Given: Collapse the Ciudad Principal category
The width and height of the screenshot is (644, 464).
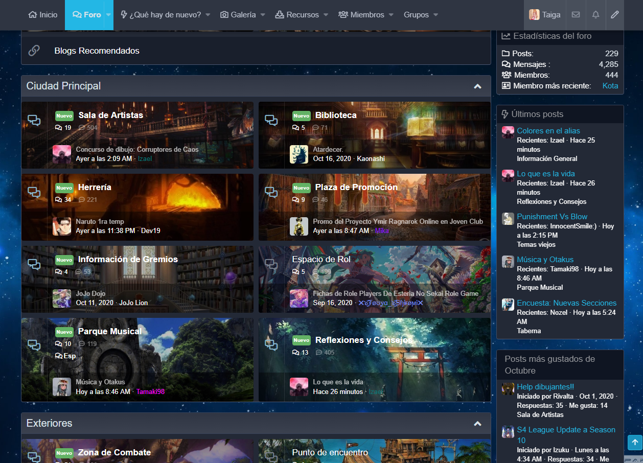Looking at the screenshot, I should [477, 86].
